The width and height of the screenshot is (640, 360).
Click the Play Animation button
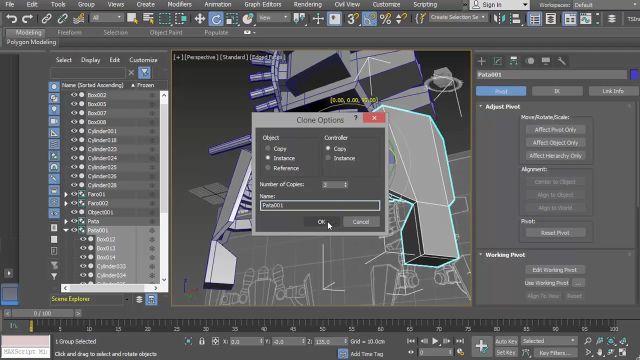[x=435, y=341]
